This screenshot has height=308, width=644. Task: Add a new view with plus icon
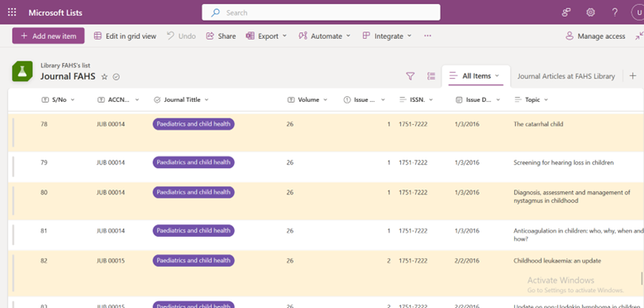pos(632,76)
